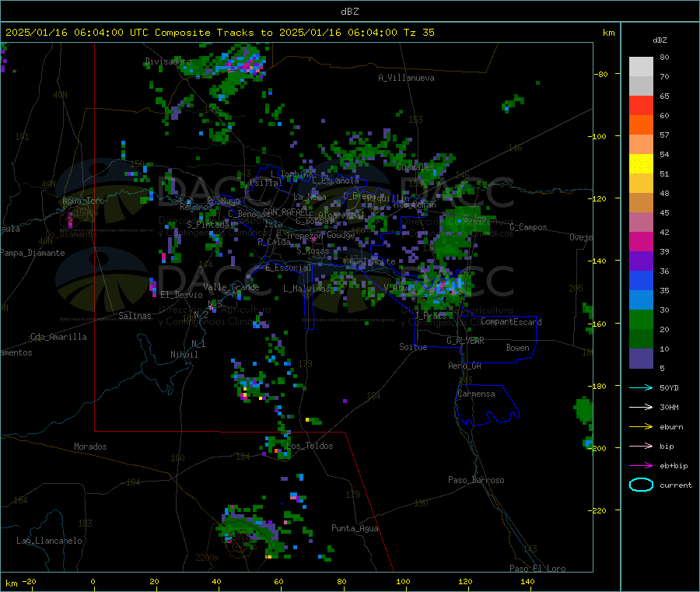The height and width of the screenshot is (592, 700).
Task: Click the Lag.Llancanelo map label
Action: coord(49,541)
